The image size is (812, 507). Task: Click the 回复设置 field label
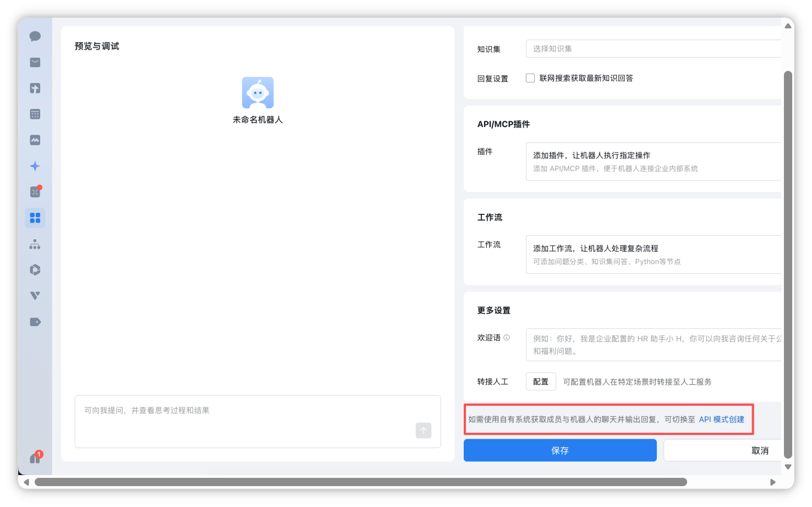[492, 79]
